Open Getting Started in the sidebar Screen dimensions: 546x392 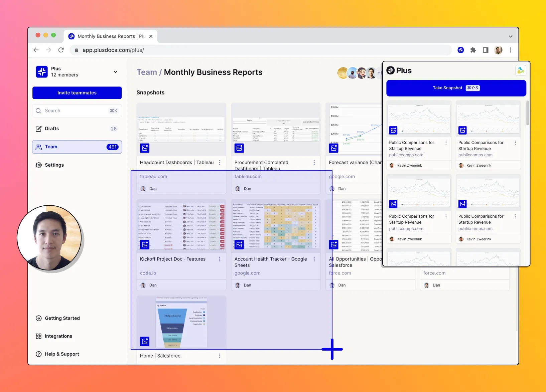pyautogui.click(x=58, y=318)
